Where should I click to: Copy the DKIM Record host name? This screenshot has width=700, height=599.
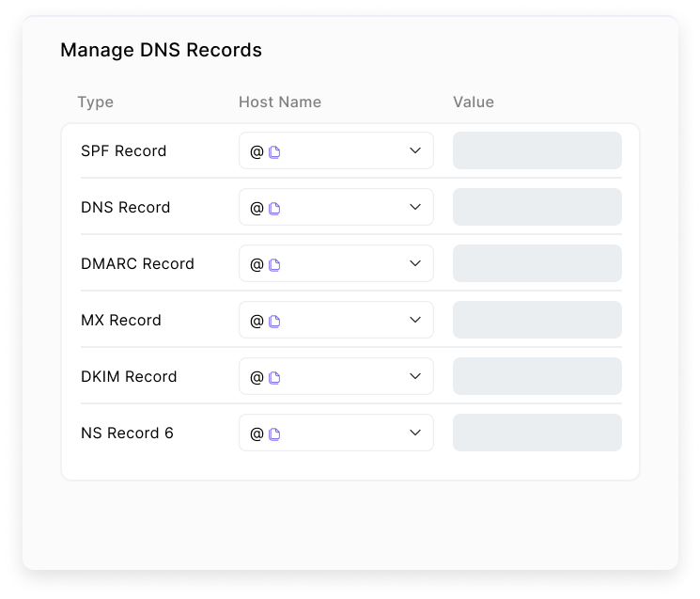(x=274, y=378)
